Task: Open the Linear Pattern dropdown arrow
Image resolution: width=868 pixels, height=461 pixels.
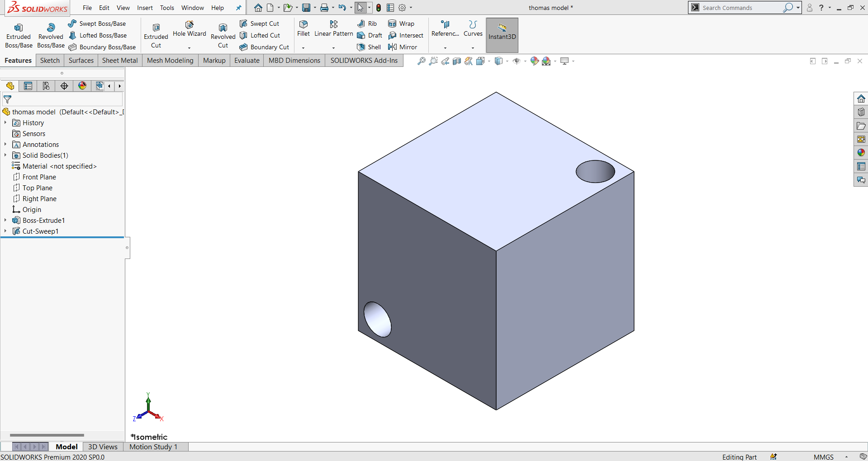Action: 334,48
